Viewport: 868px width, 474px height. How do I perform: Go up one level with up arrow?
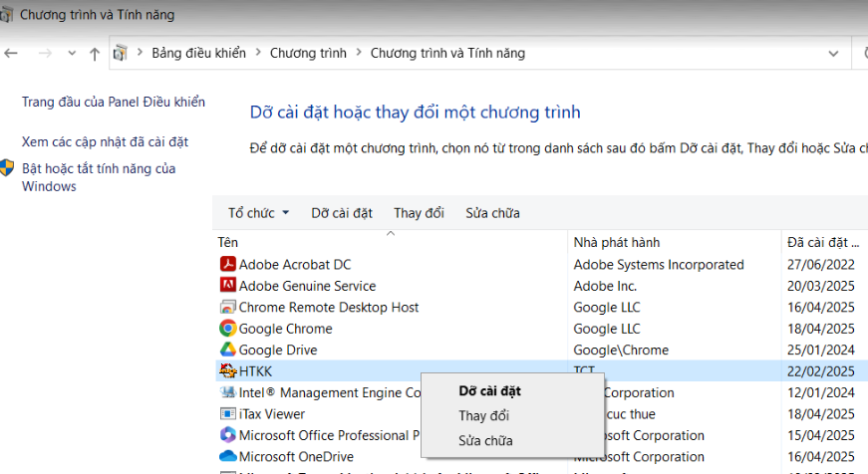[95, 54]
